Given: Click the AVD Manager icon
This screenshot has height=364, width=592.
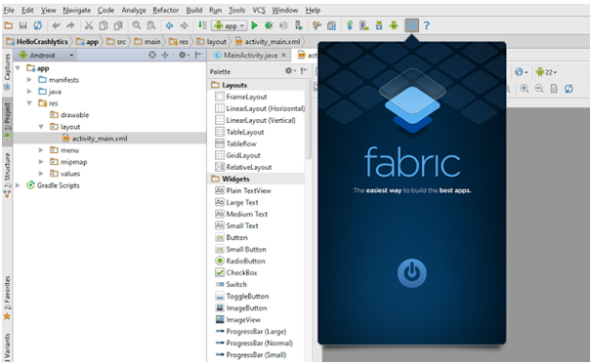Looking at the screenshot, I should pos(364,25).
